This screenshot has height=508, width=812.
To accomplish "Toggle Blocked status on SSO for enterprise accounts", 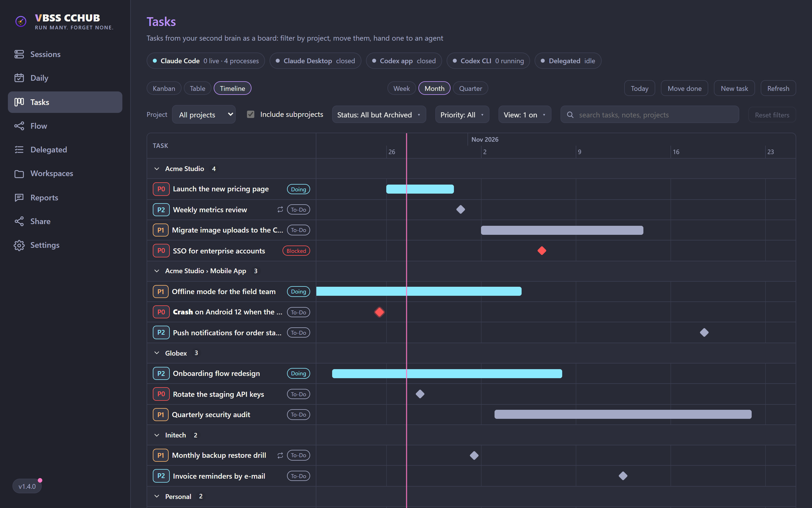I will click(x=296, y=251).
